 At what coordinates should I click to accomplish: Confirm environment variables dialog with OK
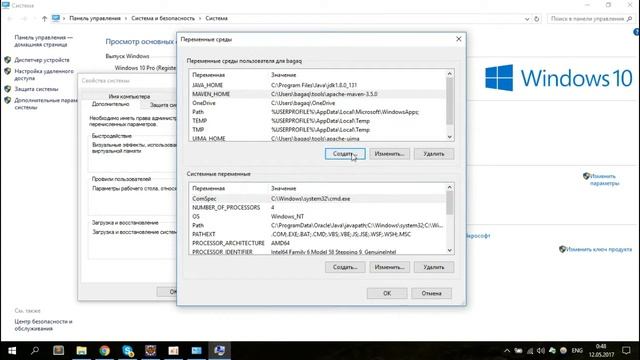pyautogui.click(x=387, y=293)
